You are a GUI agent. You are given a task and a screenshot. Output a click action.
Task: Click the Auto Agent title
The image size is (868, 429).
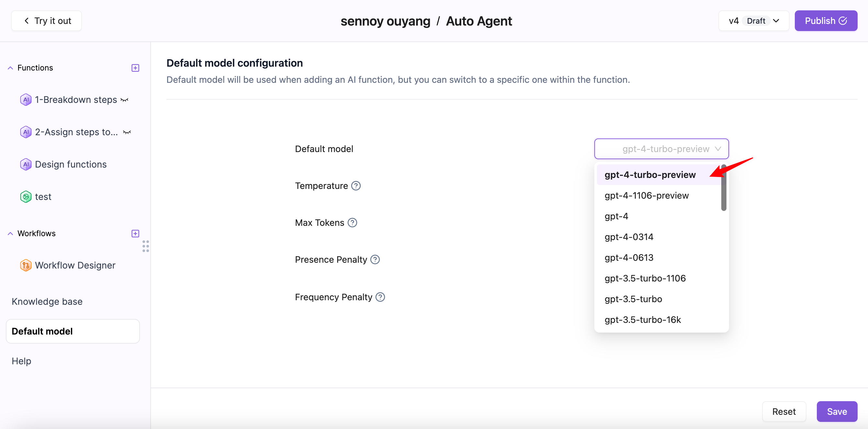[x=479, y=21]
